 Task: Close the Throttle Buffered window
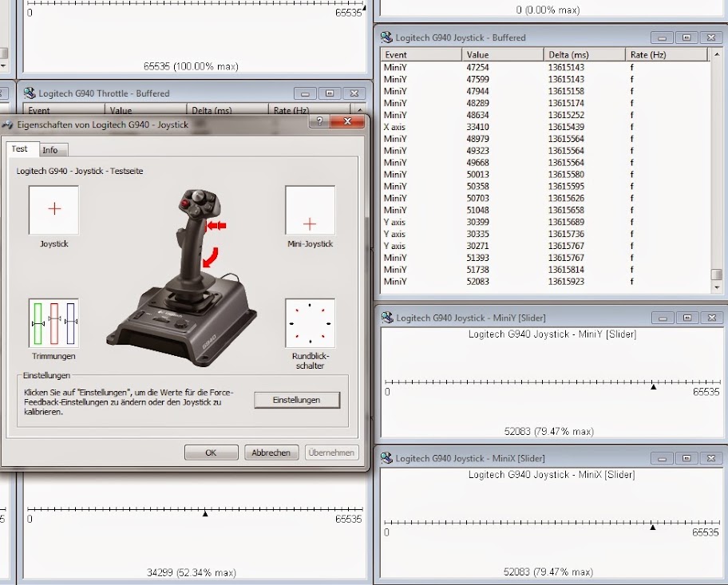[x=354, y=93]
